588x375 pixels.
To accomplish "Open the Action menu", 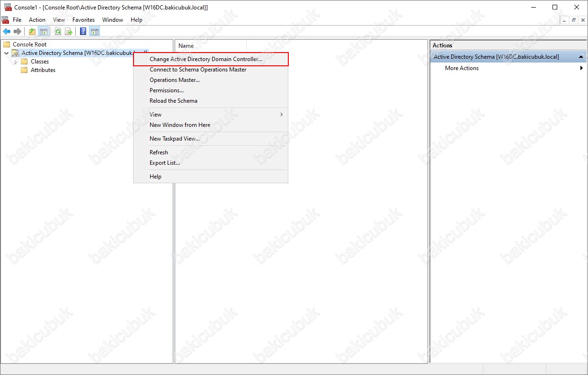I will point(37,20).
